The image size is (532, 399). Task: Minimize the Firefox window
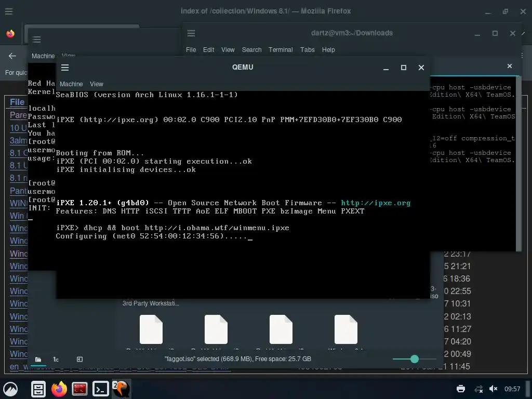point(488,12)
